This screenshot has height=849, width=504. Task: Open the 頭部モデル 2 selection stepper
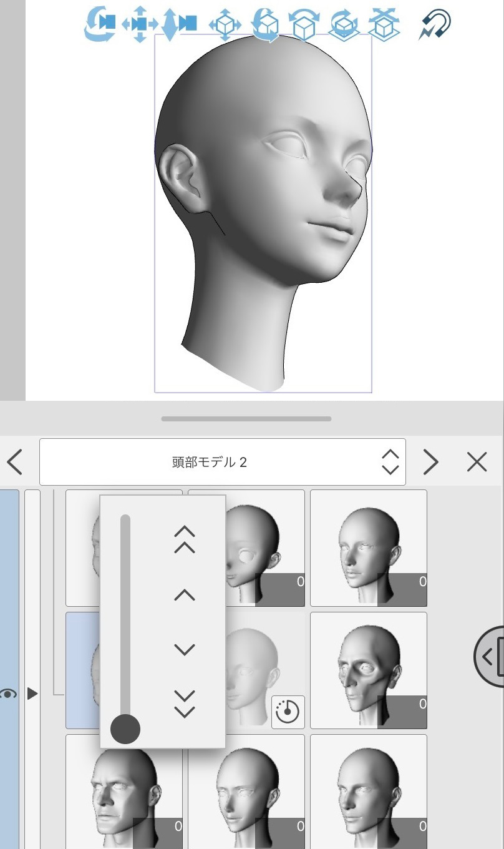[x=389, y=461]
